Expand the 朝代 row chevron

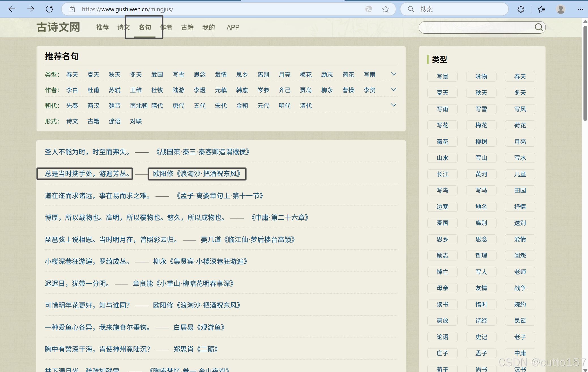point(393,105)
